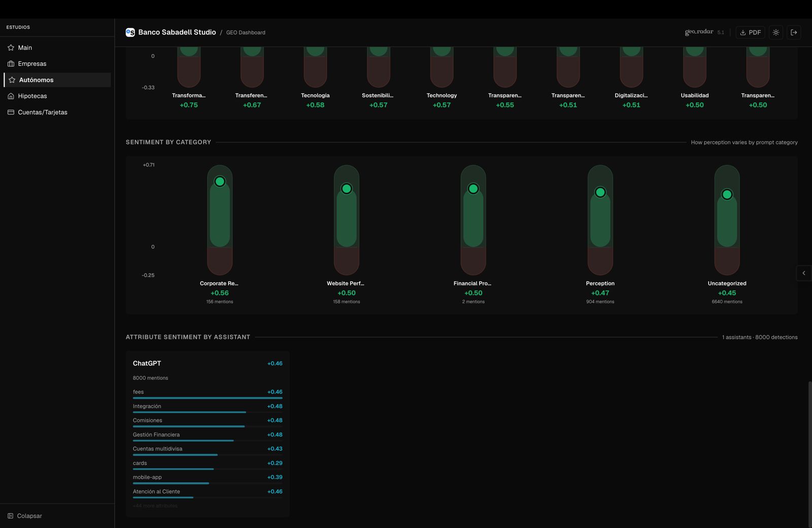Expand the right side panel chevron

[x=804, y=273]
